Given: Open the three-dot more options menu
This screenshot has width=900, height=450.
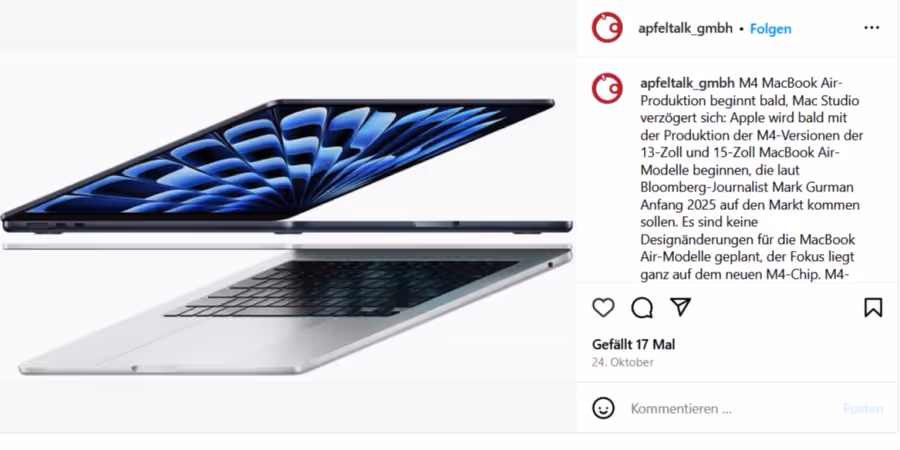Looking at the screenshot, I should pos(871,28).
